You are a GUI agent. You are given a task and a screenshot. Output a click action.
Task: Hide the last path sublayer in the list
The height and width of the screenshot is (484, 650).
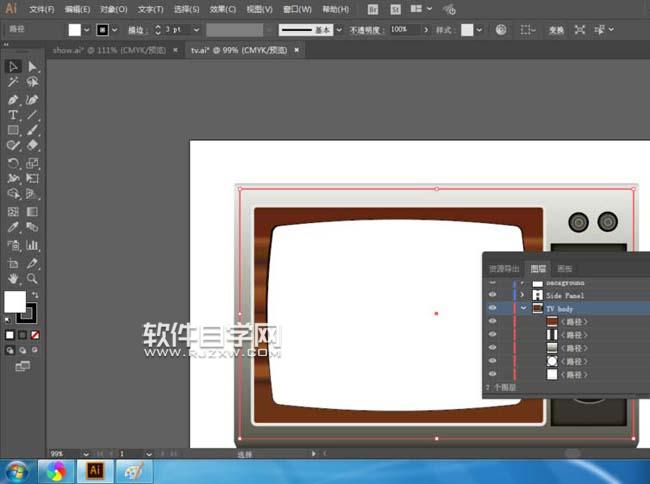(x=492, y=373)
